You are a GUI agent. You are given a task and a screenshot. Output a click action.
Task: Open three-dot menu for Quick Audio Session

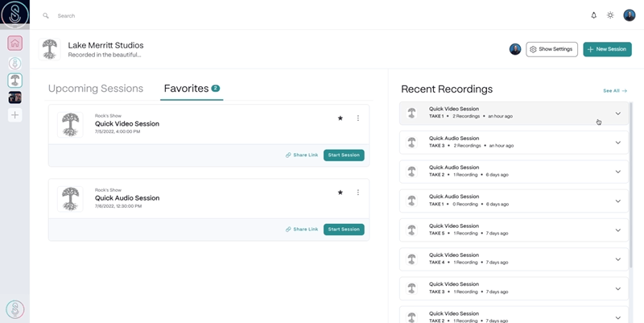click(x=358, y=193)
